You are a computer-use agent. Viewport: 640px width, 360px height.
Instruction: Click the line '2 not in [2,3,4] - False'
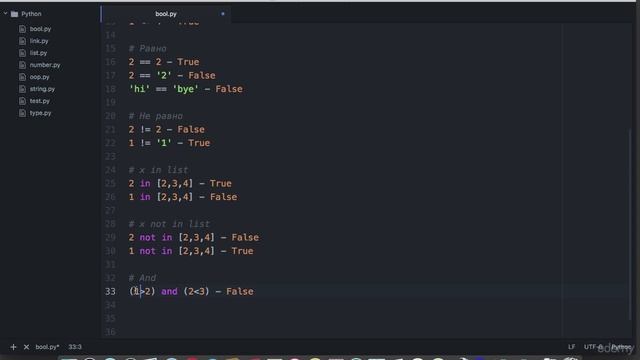coord(193,238)
